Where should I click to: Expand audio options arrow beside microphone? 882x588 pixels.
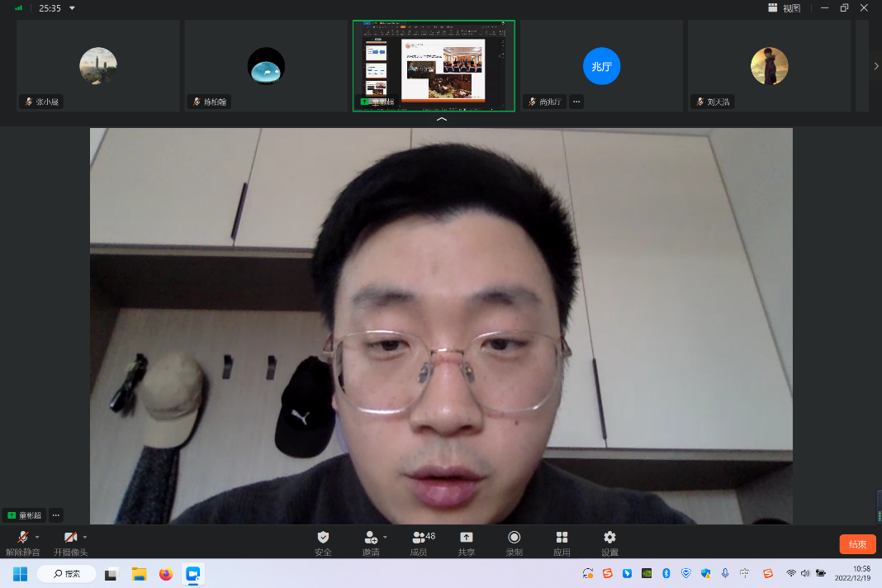tap(37, 537)
